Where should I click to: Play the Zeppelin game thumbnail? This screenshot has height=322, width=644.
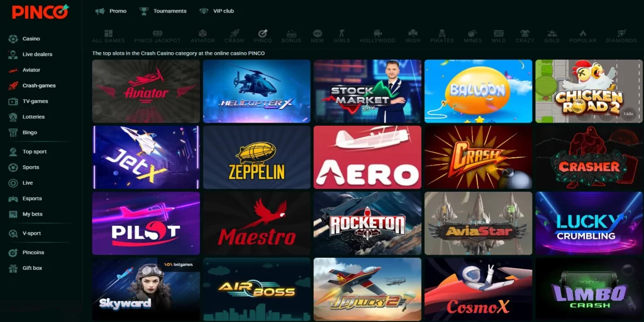257,157
